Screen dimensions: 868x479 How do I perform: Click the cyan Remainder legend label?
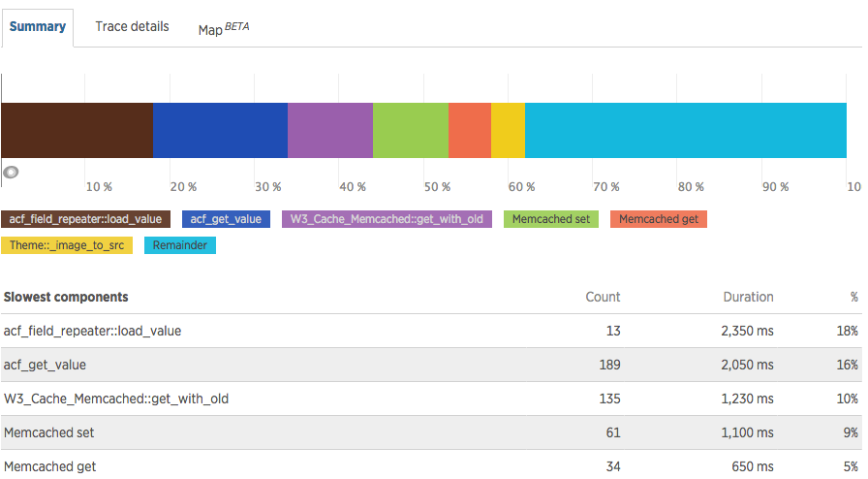click(x=180, y=245)
